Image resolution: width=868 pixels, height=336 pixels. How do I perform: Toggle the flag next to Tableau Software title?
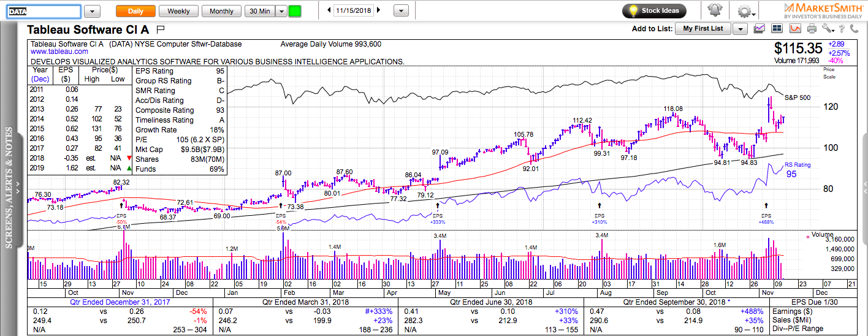coord(161,29)
